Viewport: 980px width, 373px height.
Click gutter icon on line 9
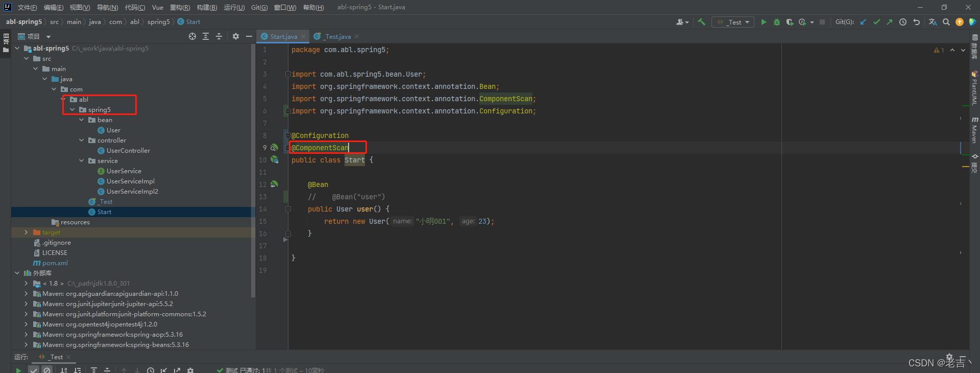pos(274,148)
